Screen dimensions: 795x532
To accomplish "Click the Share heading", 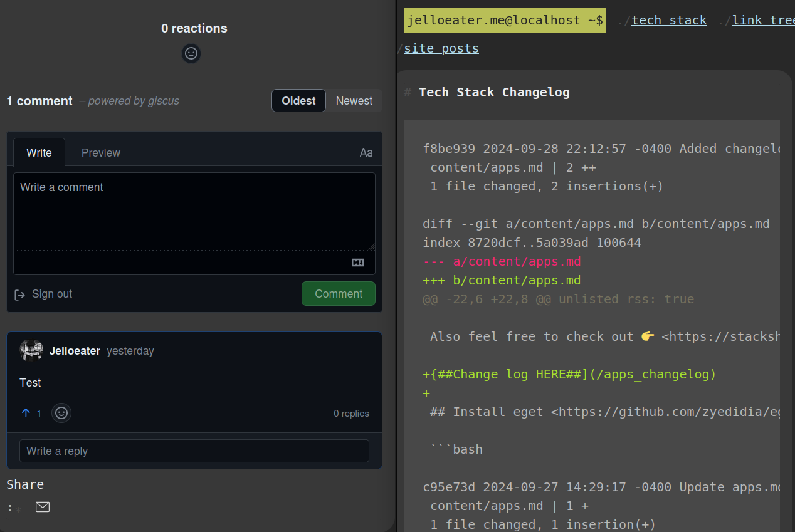I will (x=25, y=484).
